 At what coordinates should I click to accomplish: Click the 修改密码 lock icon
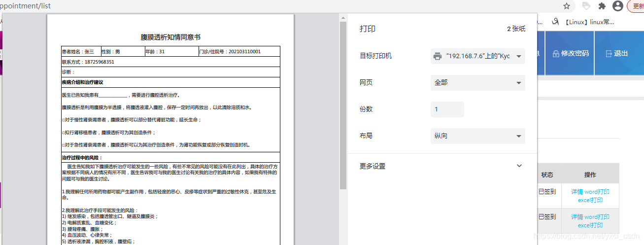[x=556, y=53]
